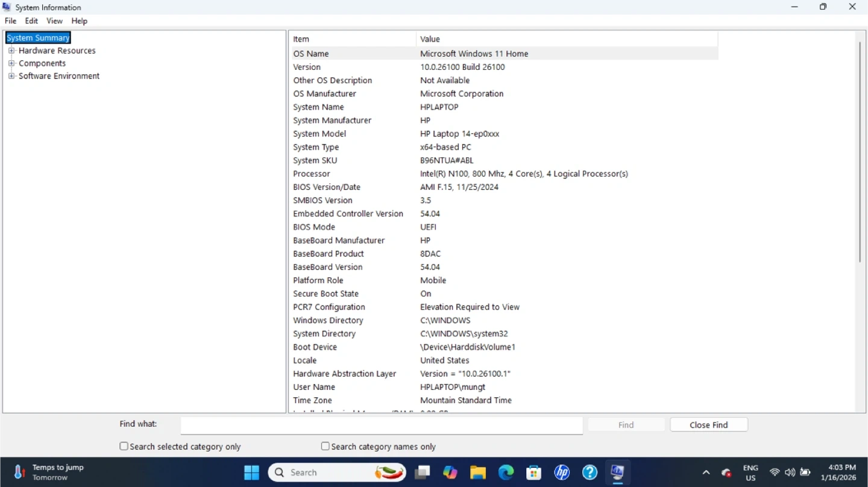Click the vertical scrollbar in the details pane
Screen dimensions: 868x487
[860, 151]
